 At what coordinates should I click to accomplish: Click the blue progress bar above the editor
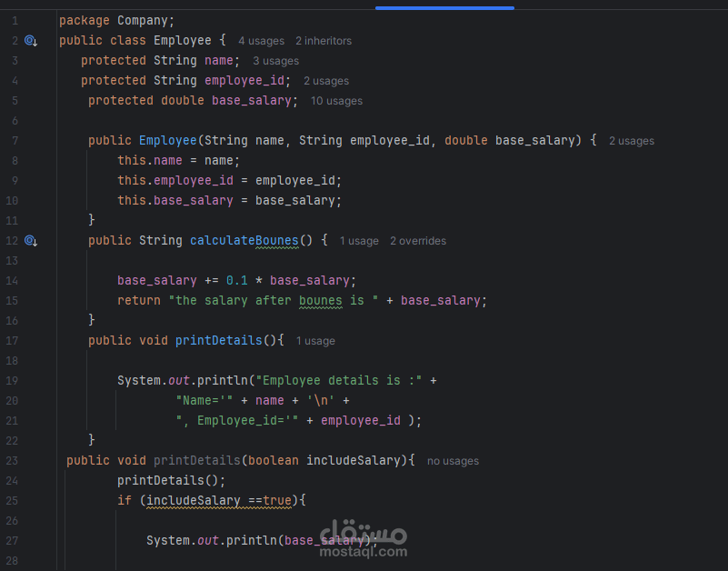pyautogui.click(x=444, y=8)
